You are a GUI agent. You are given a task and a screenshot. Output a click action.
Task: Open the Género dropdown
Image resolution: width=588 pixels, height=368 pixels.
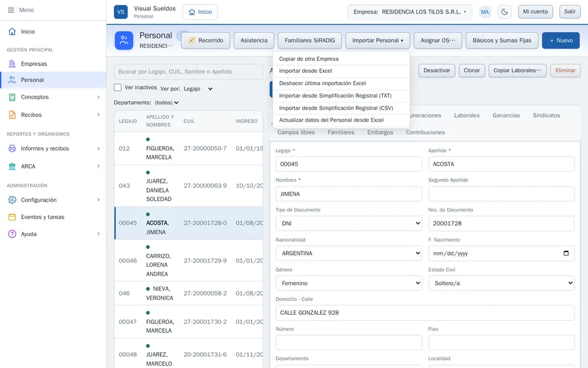(349, 283)
